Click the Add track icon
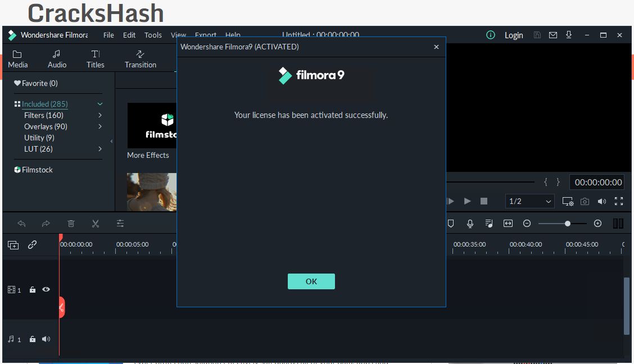This screenshot has height=364, width=634. click(13, 245)
